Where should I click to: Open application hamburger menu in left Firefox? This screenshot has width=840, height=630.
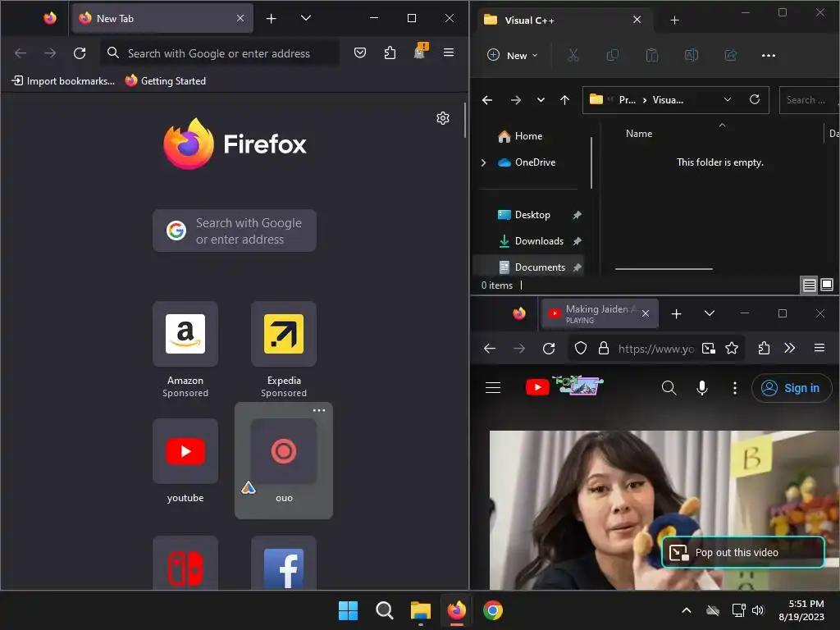point(449,52)
